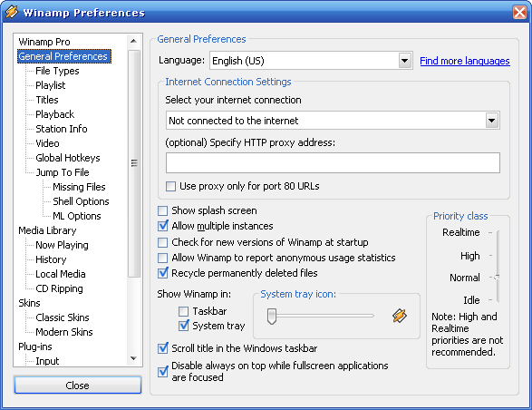Open Local Media preferences
The height and width of the screenshot is (410, 532).
[x=61, y=274]
